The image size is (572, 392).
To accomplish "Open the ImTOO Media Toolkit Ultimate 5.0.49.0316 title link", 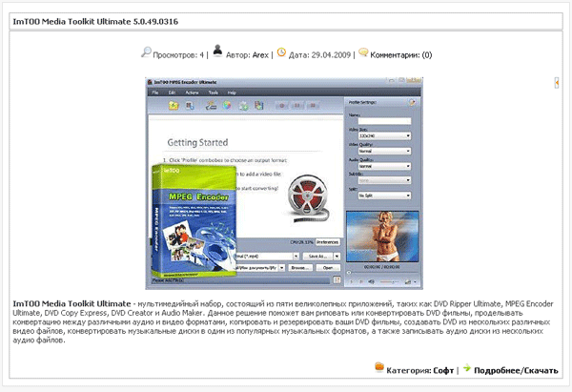I will tap(95, 22).
